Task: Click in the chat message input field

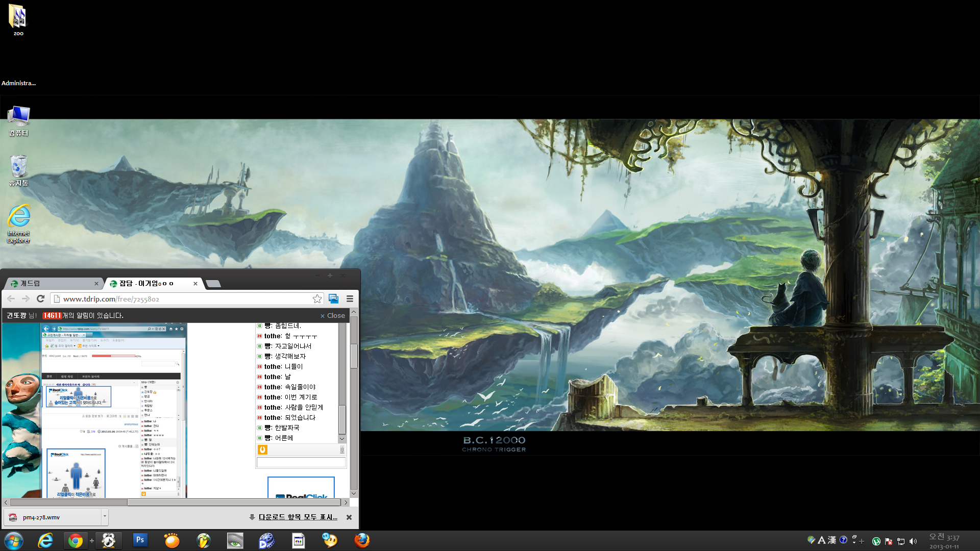Action: point(301,462)
